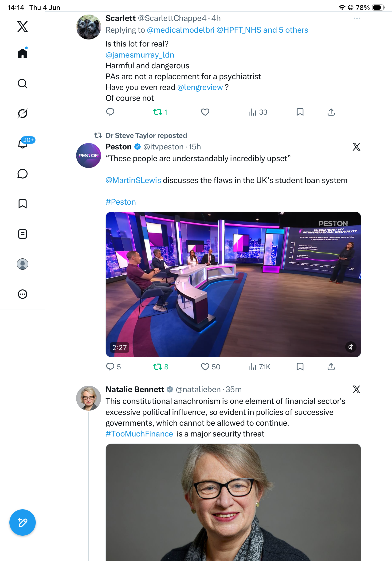This screenshot has width=392, height=561.
Task: Go to Home tab in sidebar
Action: pyautogui.click(x=23, y=53)
